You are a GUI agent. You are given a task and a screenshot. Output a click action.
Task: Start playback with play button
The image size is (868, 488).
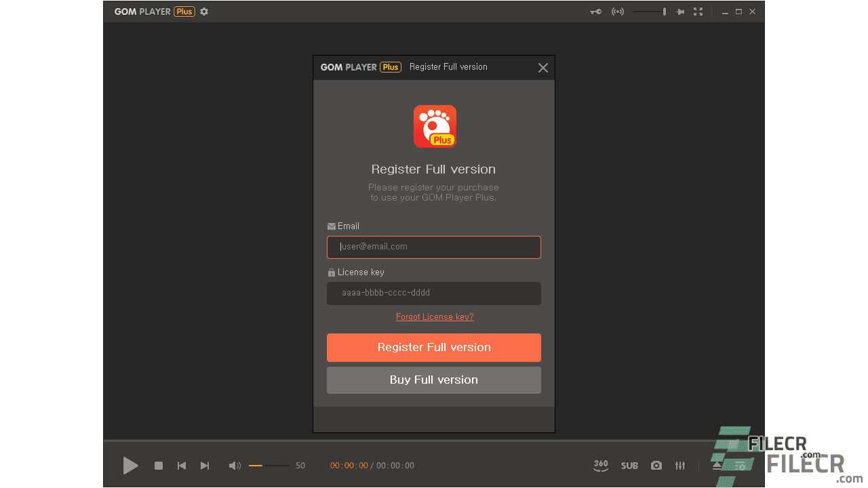pyautogui.click(x=131, y=466)
